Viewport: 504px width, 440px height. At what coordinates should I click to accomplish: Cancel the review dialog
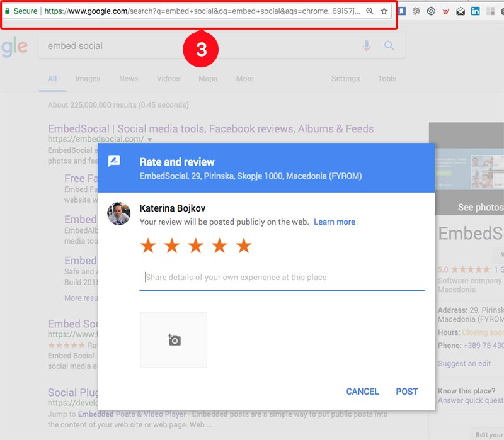tap(362, 392)
